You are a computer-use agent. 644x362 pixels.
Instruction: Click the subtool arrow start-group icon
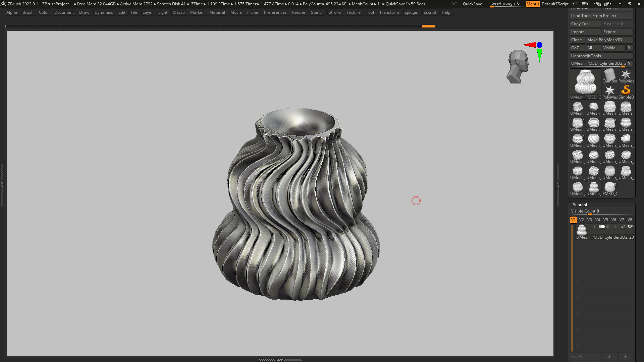[595, 227]
